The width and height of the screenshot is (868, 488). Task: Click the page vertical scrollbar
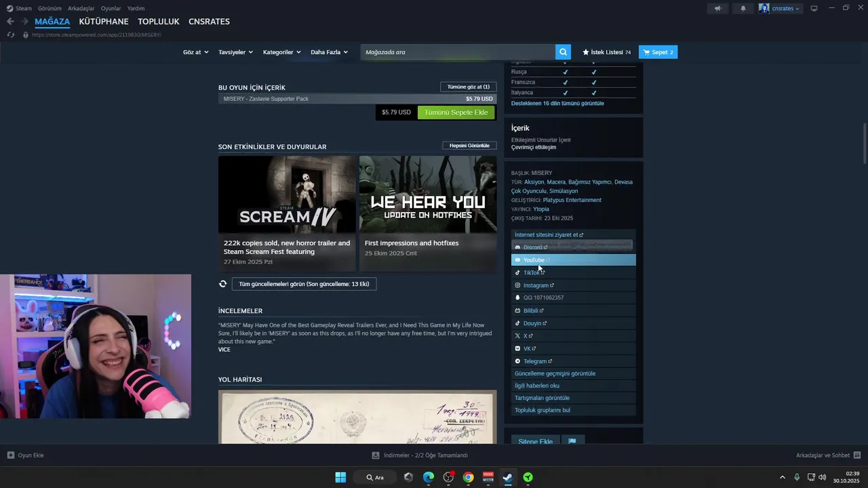pos(864,143)
